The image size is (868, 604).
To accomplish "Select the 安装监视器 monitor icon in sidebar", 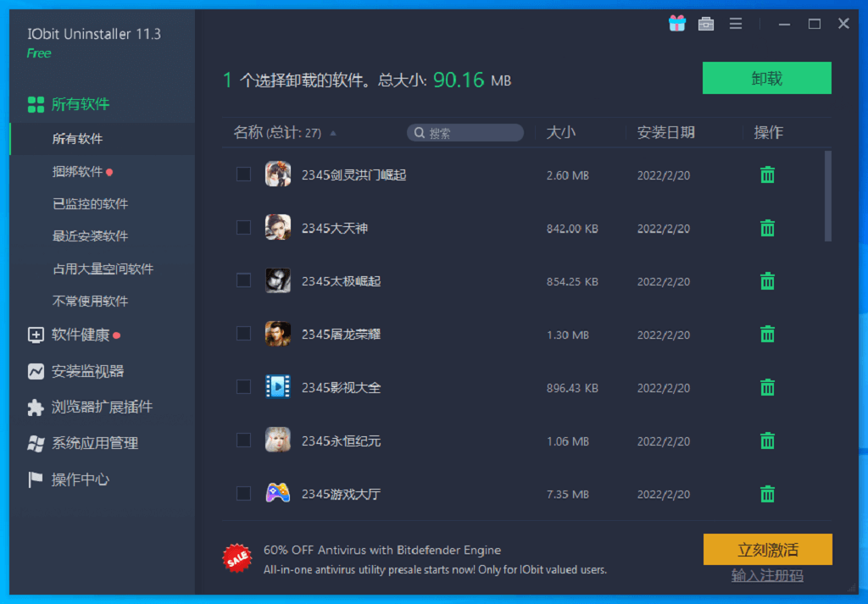I will pos(35,371).
